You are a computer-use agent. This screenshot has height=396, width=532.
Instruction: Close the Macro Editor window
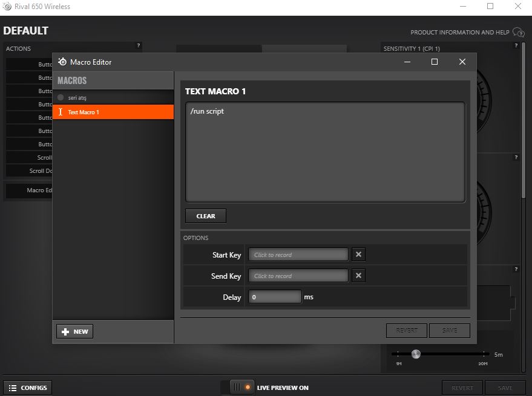462,62
